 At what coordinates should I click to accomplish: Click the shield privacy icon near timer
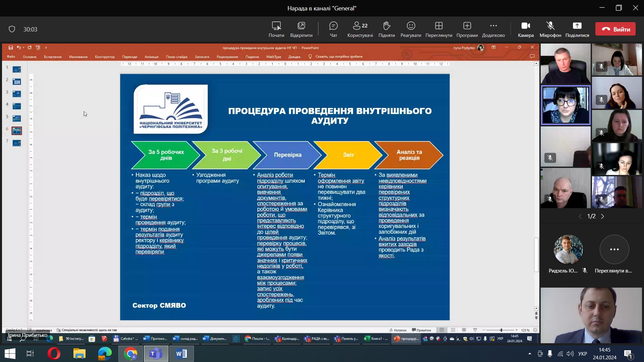point(12,29)
